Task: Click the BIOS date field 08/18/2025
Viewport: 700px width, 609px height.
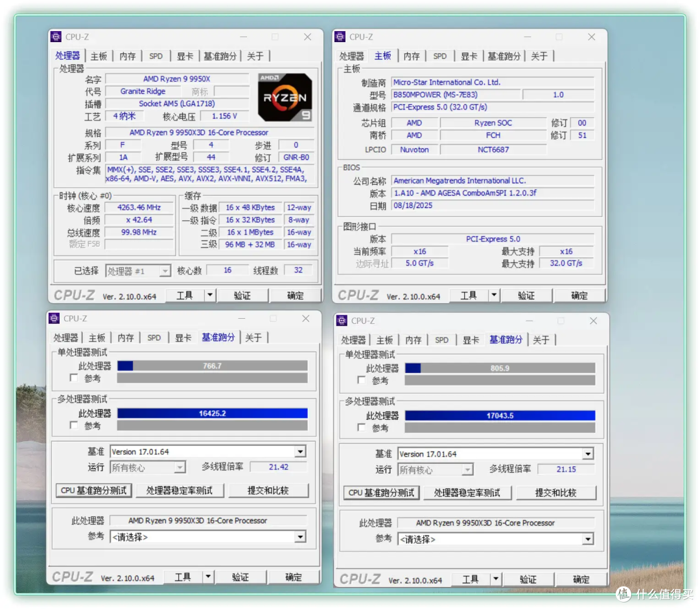Action: pyautogui.click(x=493, y=205)
